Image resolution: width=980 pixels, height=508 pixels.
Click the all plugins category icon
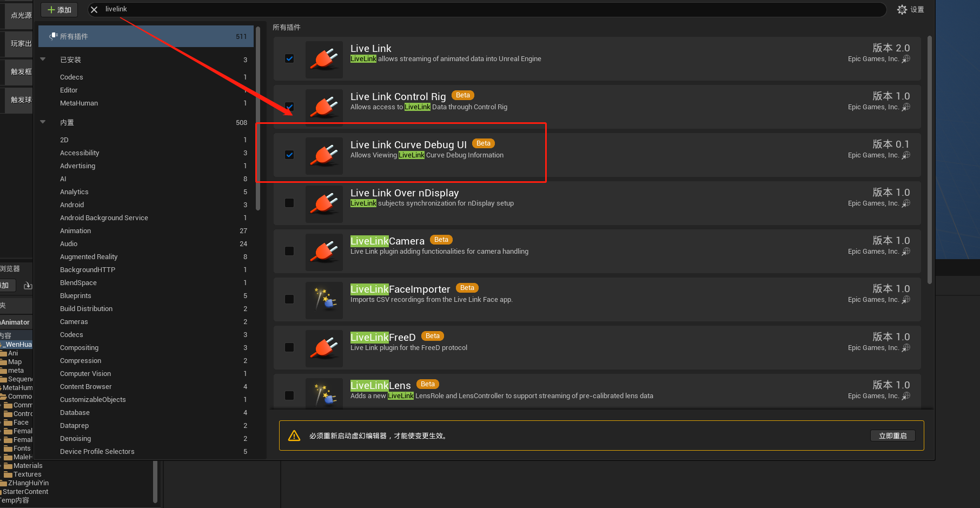coord(53,36)
